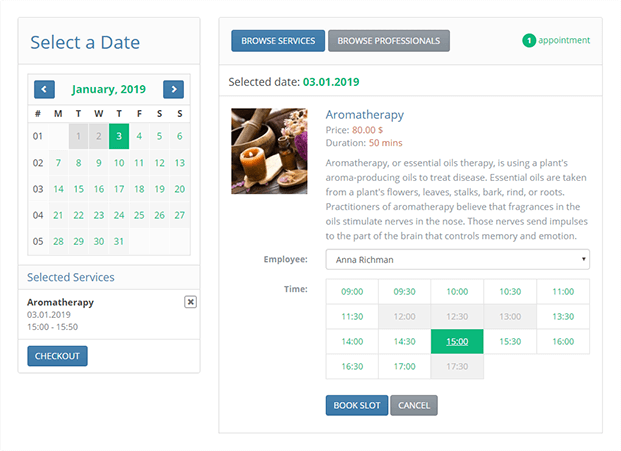Switch to Browse Professionals tab
621x451 pixels.
(x=389, y=41)
